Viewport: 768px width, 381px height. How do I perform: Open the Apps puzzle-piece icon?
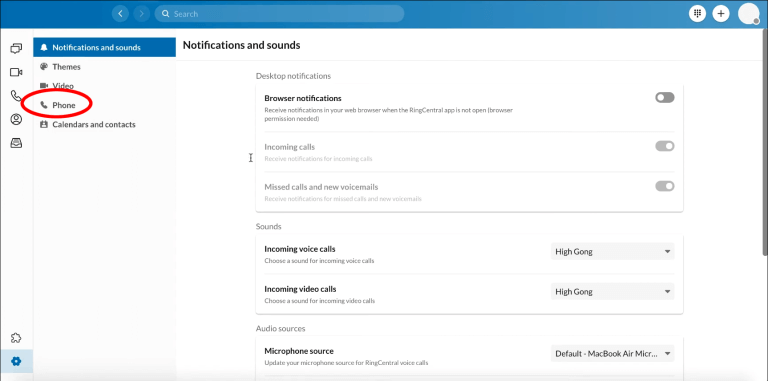tap(16, 337)
